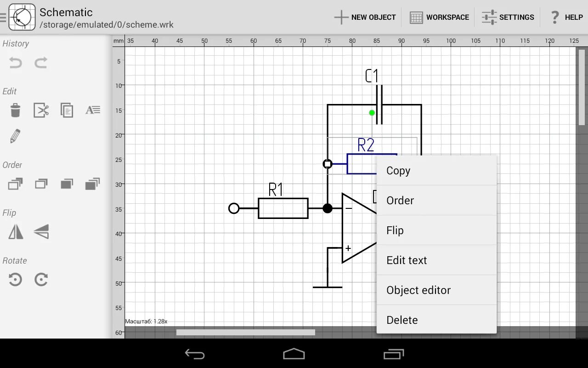
Task: Click the horizontal scrollbar thumb
Action: pyautogui.click(x=246, y=332)
